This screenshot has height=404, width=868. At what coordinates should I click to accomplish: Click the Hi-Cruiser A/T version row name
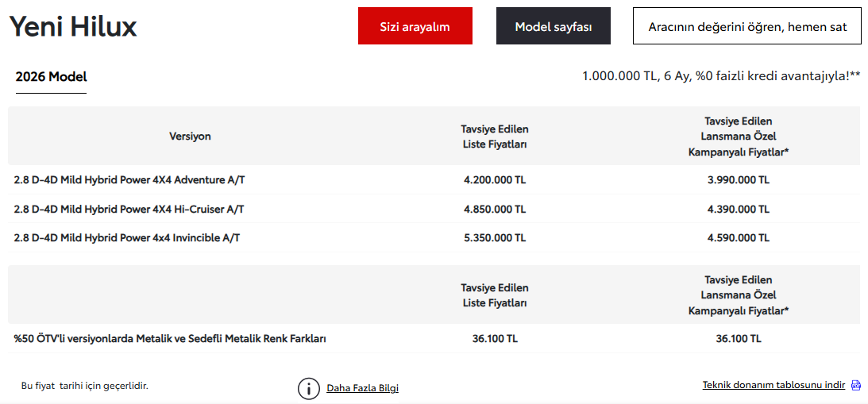[129, 210]
